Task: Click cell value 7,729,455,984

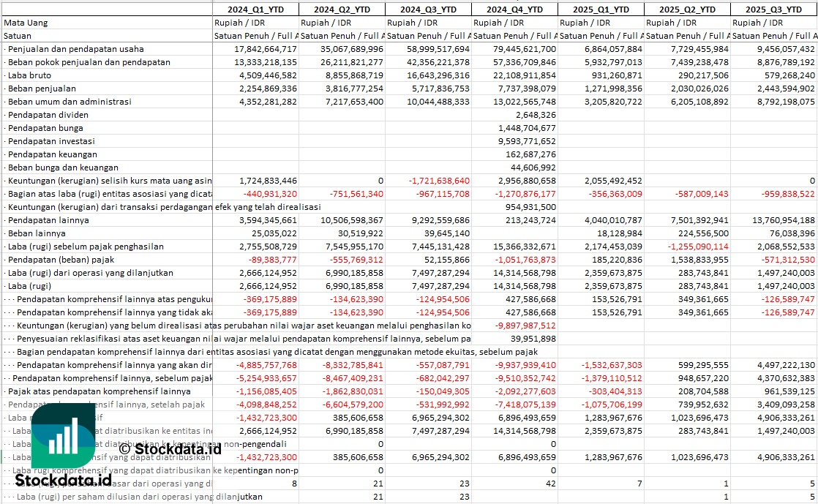Action: [700, 49]
